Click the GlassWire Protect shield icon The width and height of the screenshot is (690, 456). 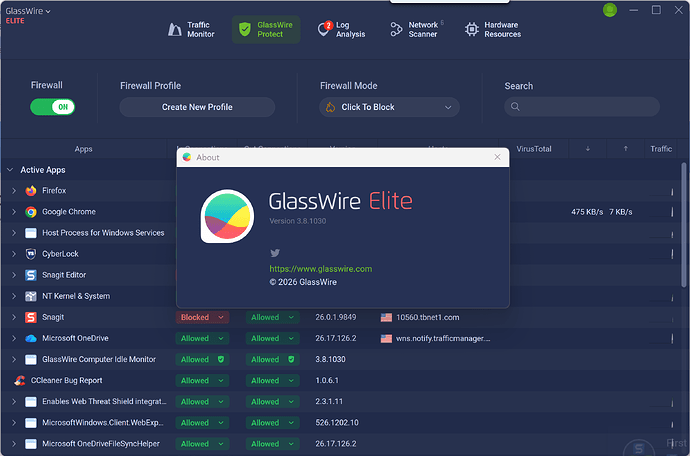(245, 29)
